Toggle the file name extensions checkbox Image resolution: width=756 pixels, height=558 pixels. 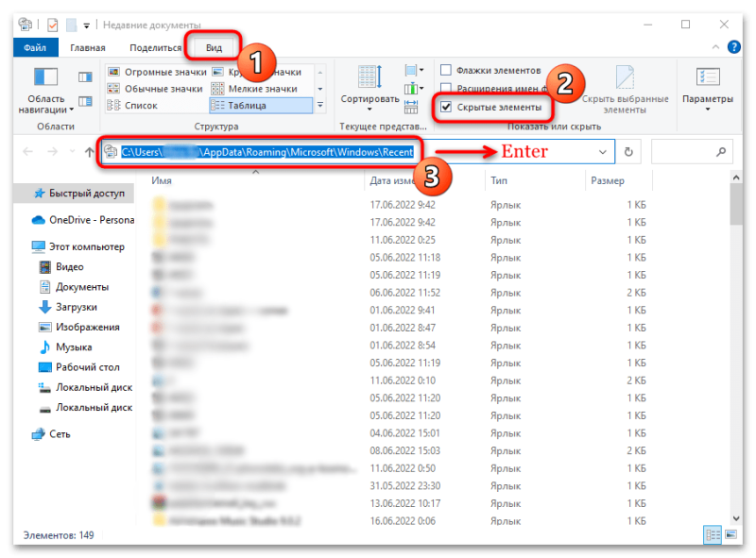[x=446, y=88]
